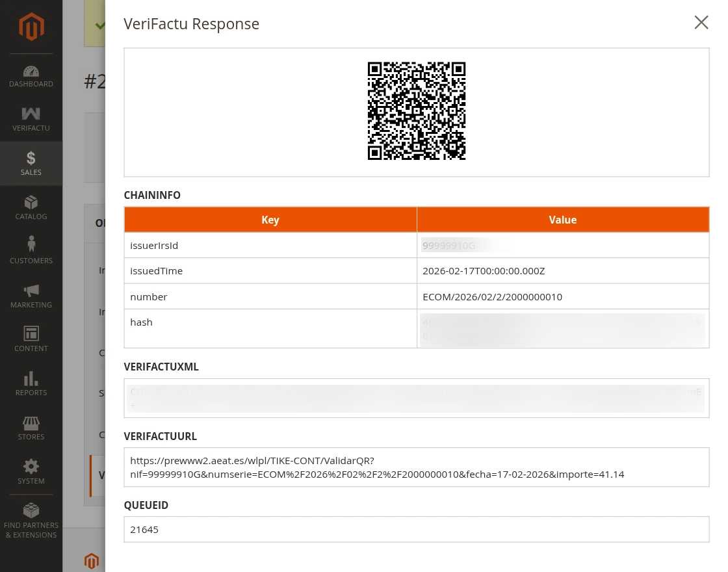Open the Content section

[x=31, y=339]
